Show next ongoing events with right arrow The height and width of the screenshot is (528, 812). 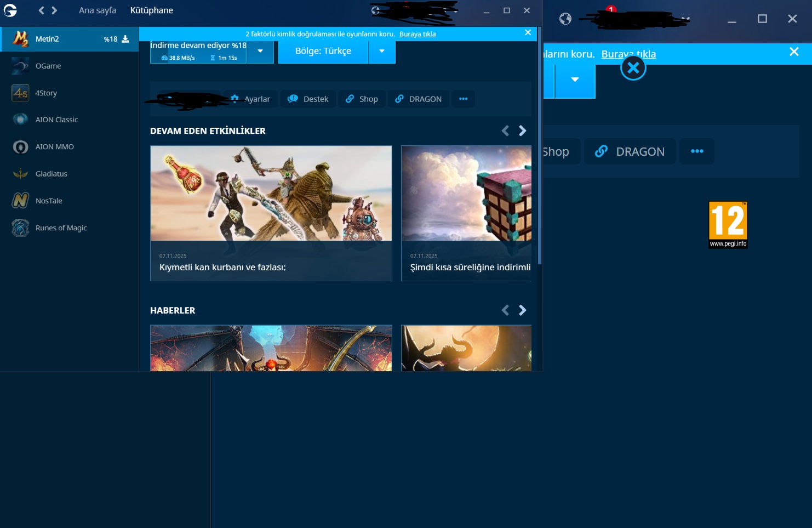click(x=522, y=130)
